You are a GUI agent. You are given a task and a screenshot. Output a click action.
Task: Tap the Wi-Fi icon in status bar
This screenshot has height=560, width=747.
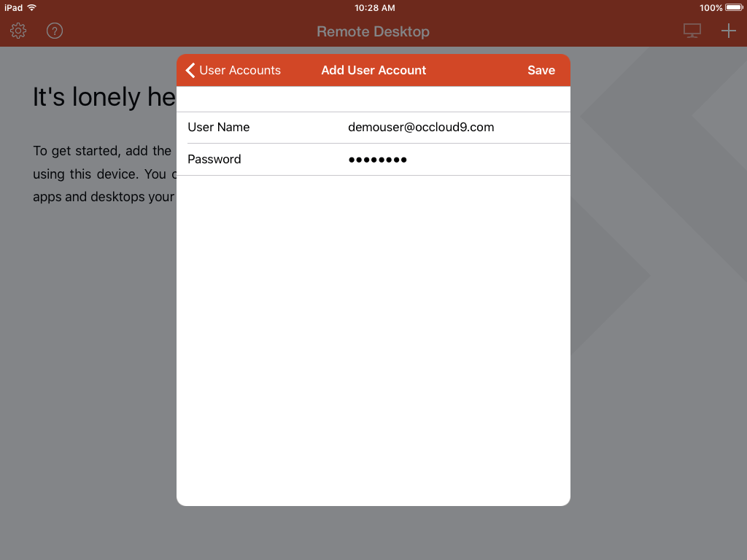(x=32, y=7)
